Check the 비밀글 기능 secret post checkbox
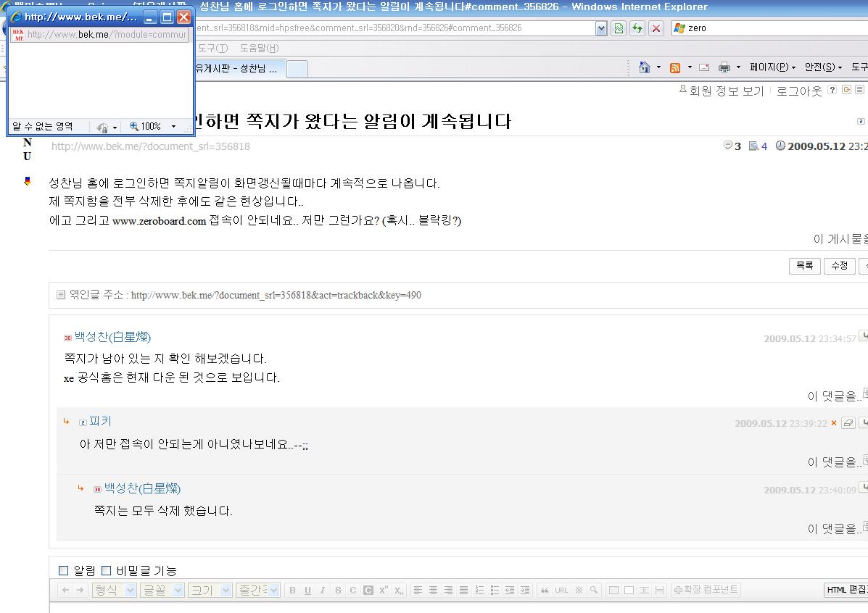868x613 pixels. tap(107, 570)
